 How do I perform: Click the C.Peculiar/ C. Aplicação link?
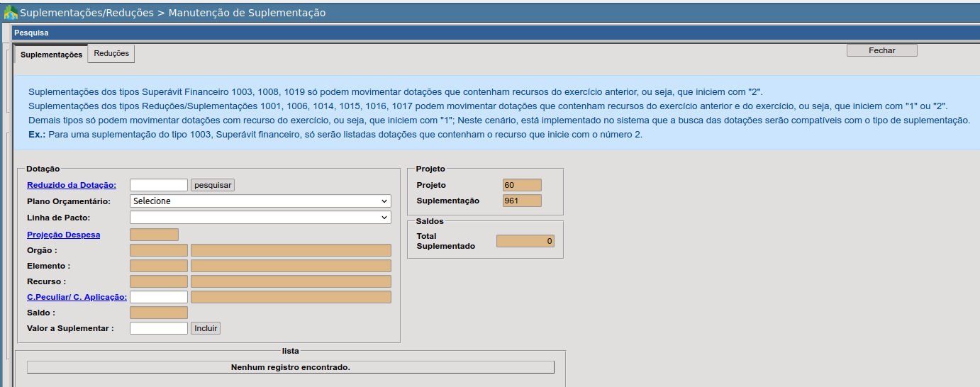(x=77, y=297)
